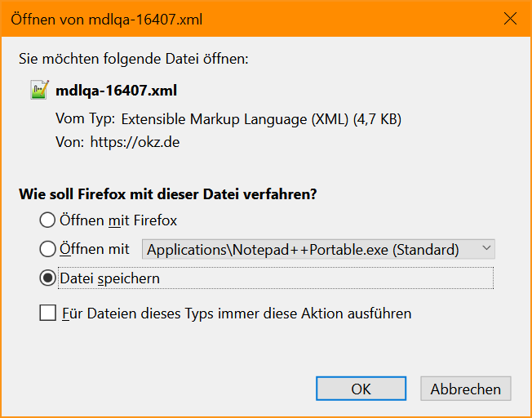Click the "Vom Typ:" field label

(x=85, y=119)
